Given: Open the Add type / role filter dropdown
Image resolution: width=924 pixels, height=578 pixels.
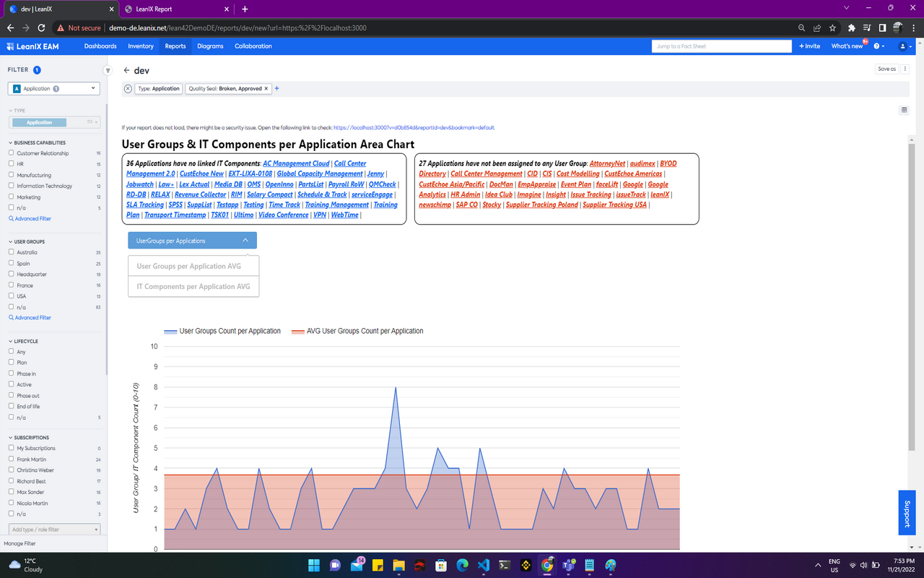Looking at the screenshot, I should 54,530.
